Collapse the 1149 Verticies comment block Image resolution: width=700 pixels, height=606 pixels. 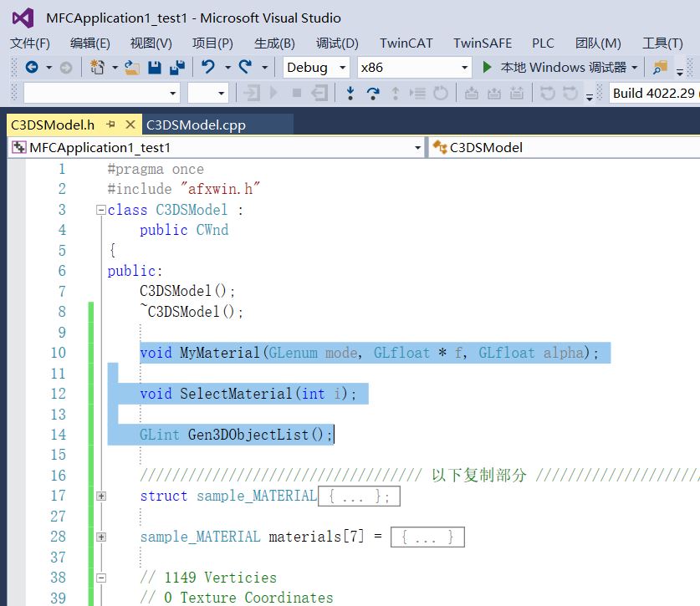101,578
